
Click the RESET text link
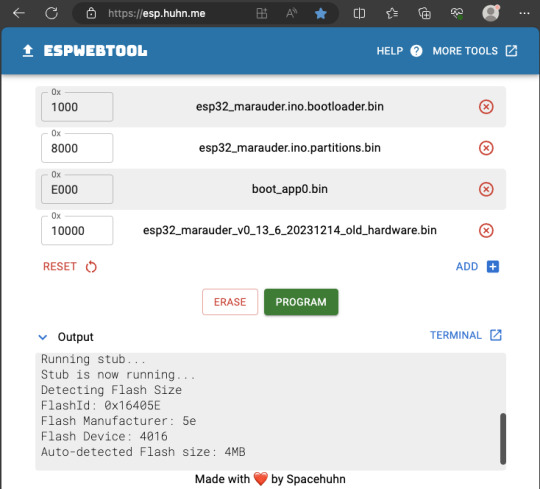(60, 267)
